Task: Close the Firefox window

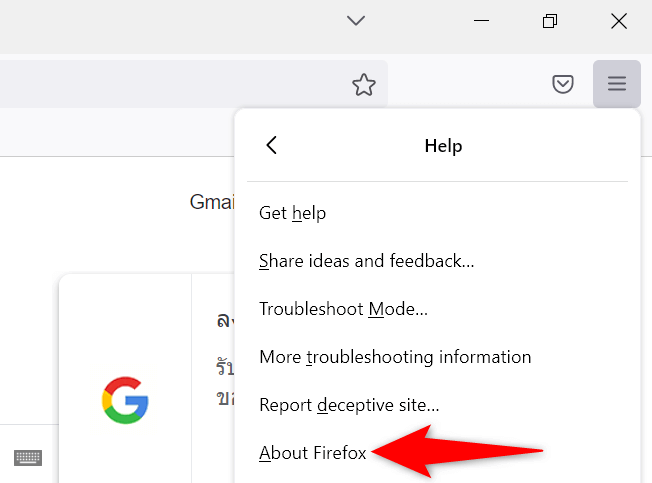Action: [x=619, y=21]
